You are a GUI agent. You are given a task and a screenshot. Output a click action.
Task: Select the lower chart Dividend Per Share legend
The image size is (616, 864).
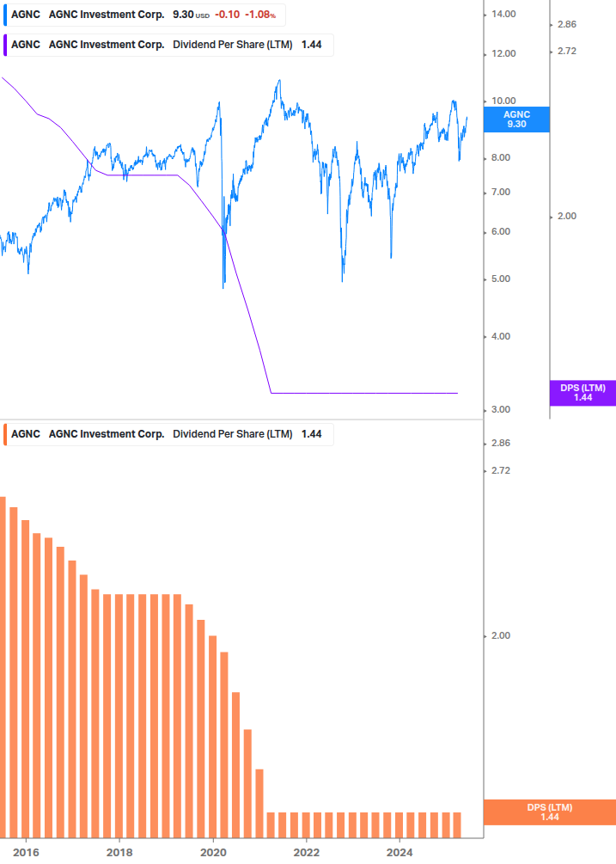[168, 434]
